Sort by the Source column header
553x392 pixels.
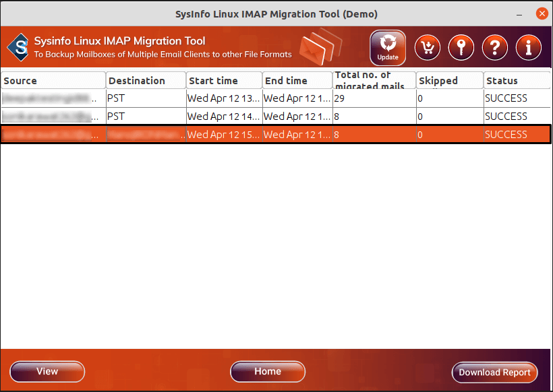(x=53, y=80)
